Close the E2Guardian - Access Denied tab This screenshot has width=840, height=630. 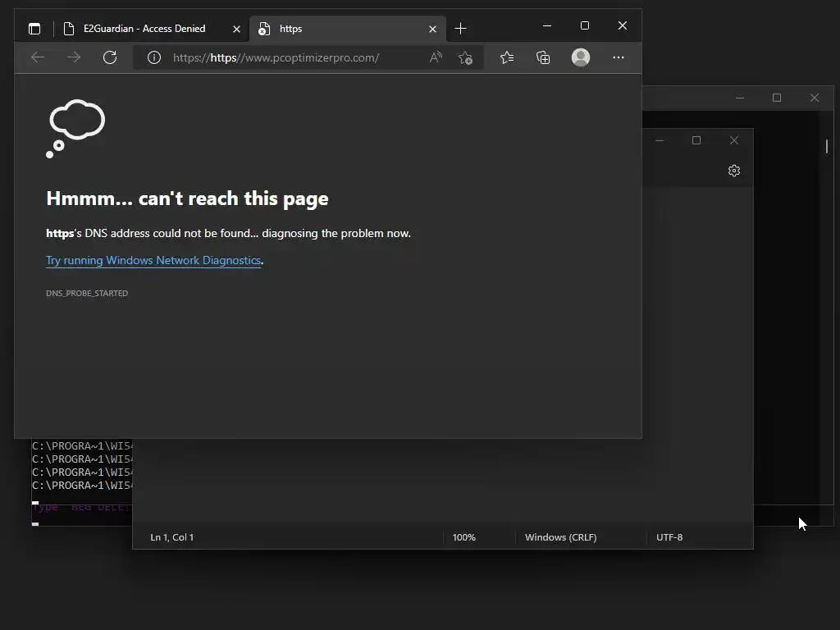pyautogui.click(x=236, y=29)
